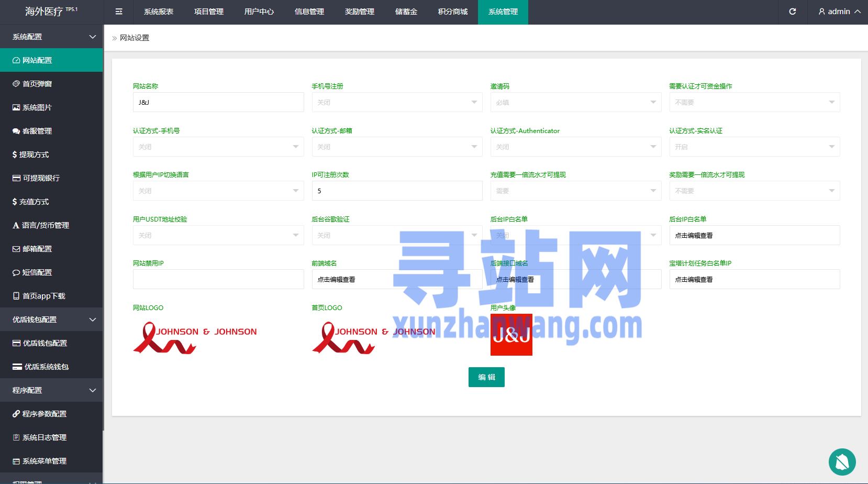Switch to 信息管理 top menu
This screenshot has height=484, width=868.
point(309,12)
